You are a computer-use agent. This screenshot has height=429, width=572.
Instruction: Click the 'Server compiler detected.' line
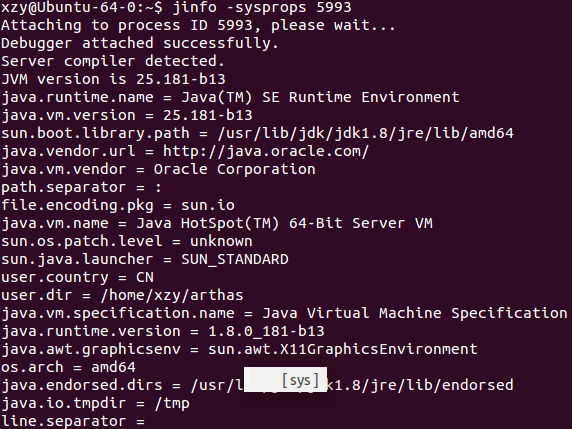pos(113,61)
